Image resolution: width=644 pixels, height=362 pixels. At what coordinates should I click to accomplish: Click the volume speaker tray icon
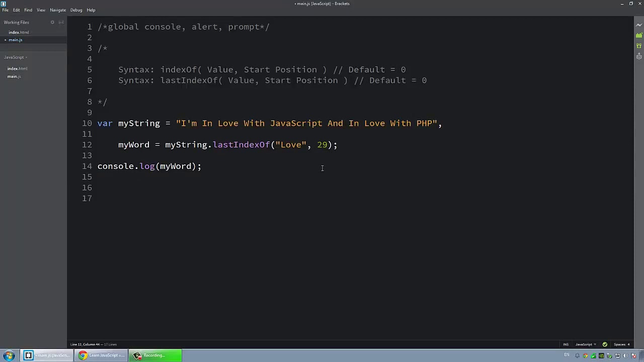(x=625, y=356)
